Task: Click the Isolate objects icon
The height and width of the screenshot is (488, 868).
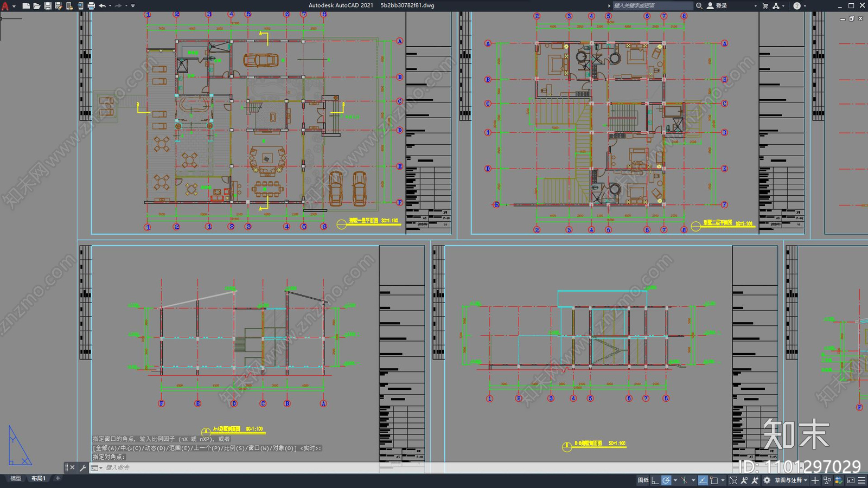Action: [827, 480]
